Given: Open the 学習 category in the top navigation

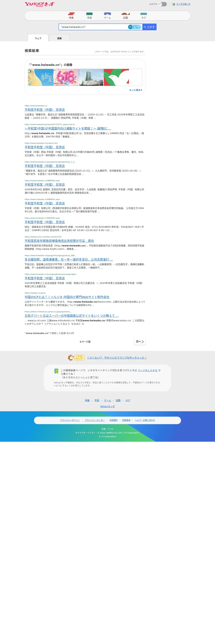Looking at the screenshot, I should click(89, 16).
